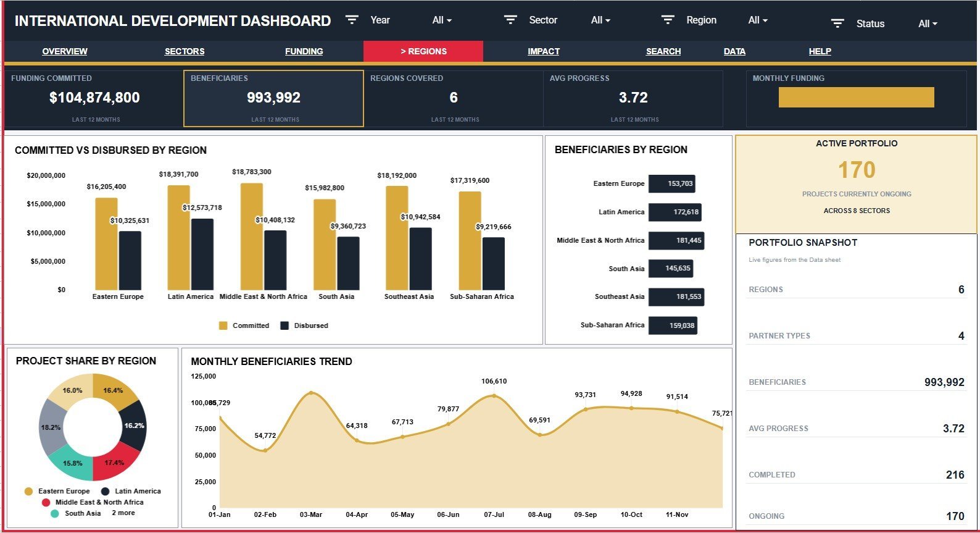
Task: Click the 106,610 peak trend point
Action: click(x=494, y=396)
